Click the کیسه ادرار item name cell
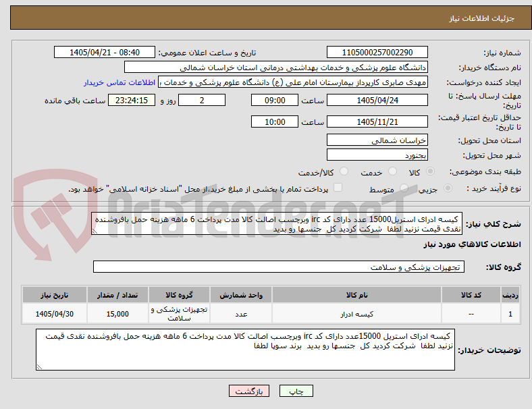Screen dimensions: 532x409 point(356,314)
